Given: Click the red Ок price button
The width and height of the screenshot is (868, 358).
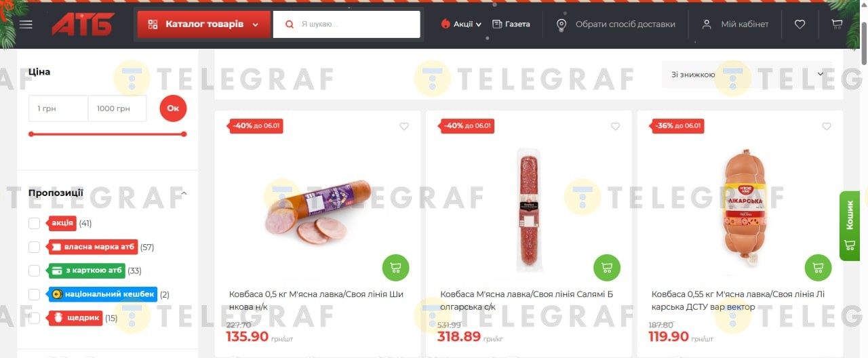Looking at the screenshot, I should 173,108.
